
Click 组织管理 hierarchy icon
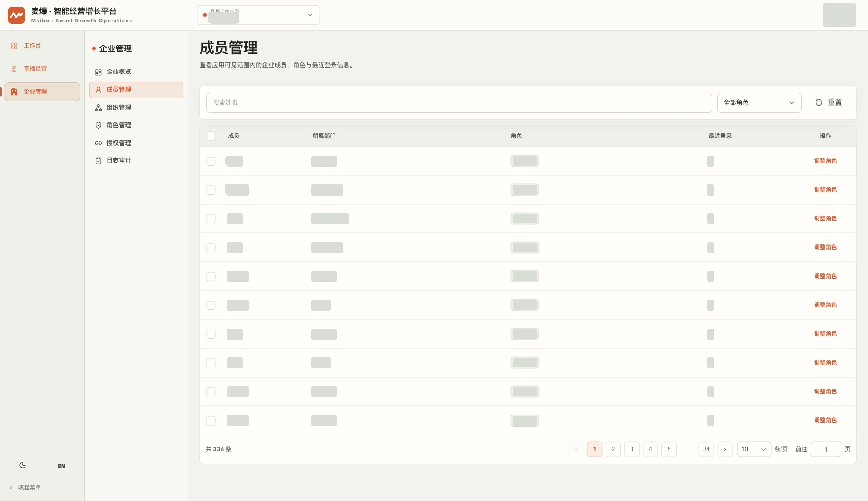click(99, 108)
